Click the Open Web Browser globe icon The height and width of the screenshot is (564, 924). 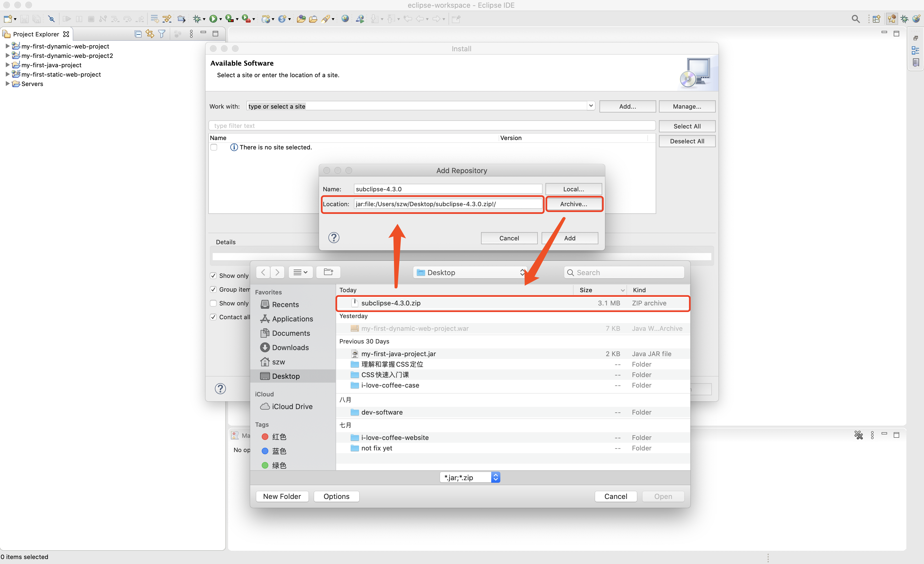345,19
